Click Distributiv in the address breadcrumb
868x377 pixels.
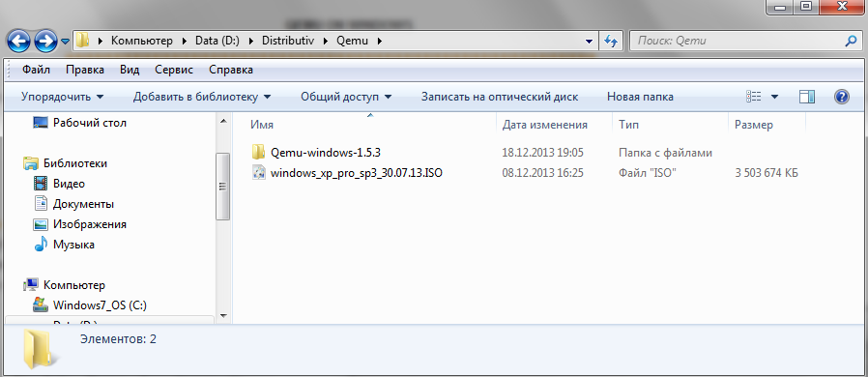(288, 41)
